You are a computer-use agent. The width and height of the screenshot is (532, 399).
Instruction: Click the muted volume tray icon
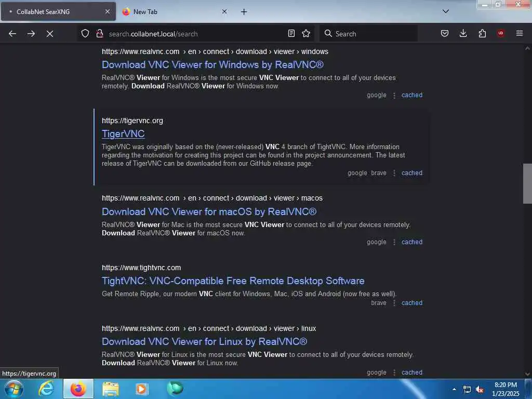pyautogui.click(x=480, y=390)
